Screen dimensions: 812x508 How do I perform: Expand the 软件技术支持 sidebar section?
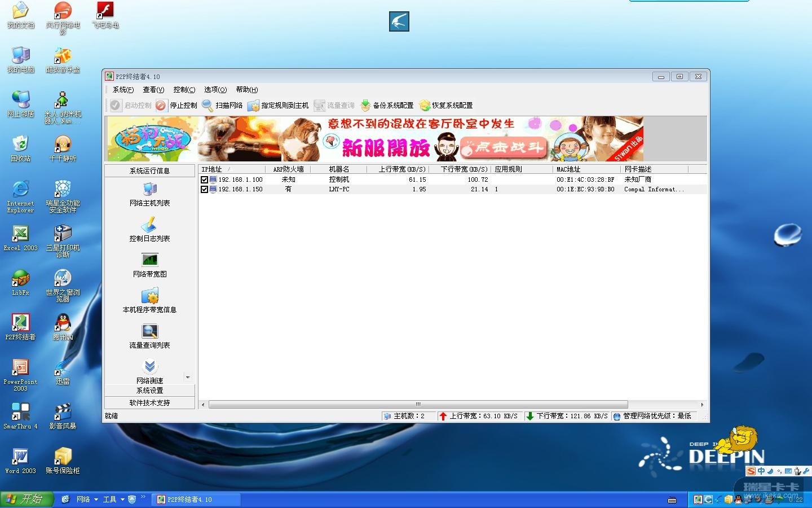click(149, 402)
